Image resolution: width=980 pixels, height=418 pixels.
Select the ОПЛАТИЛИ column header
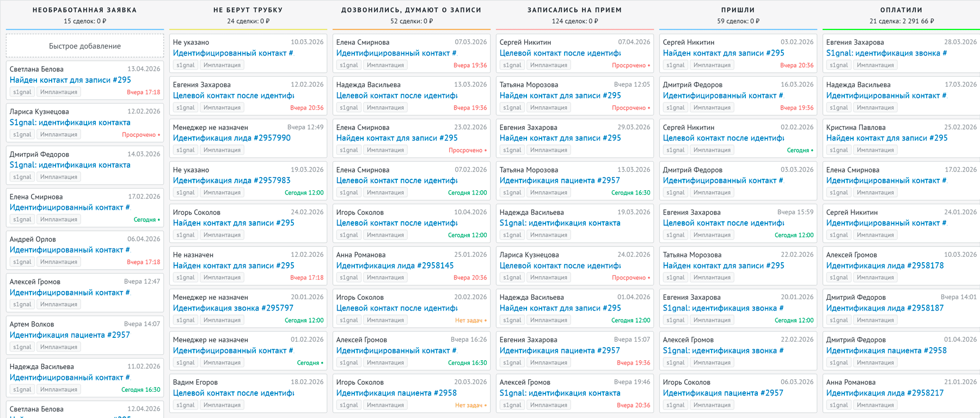point(901,10)
